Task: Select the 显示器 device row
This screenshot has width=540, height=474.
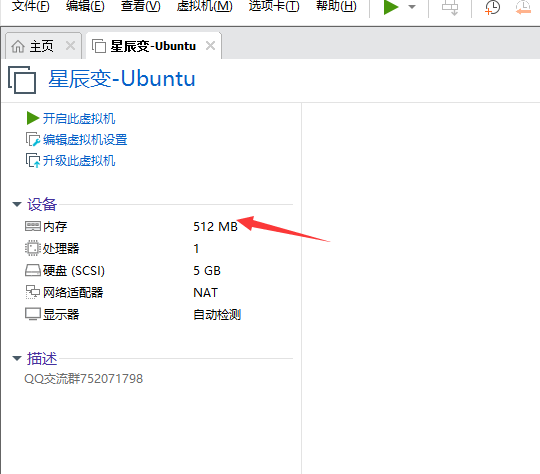Action: pos(158,314)
